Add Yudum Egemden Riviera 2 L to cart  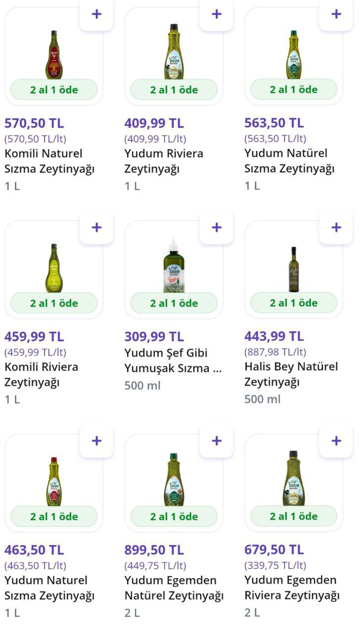336,441
